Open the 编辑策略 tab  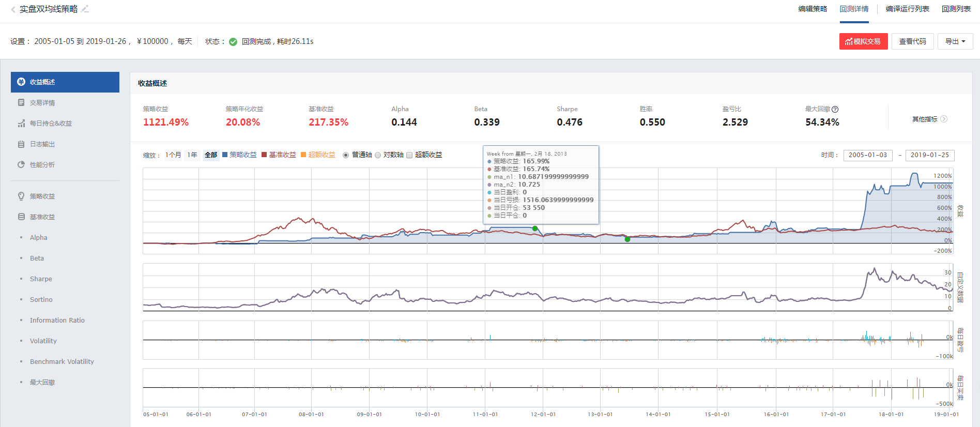point(813,9)
